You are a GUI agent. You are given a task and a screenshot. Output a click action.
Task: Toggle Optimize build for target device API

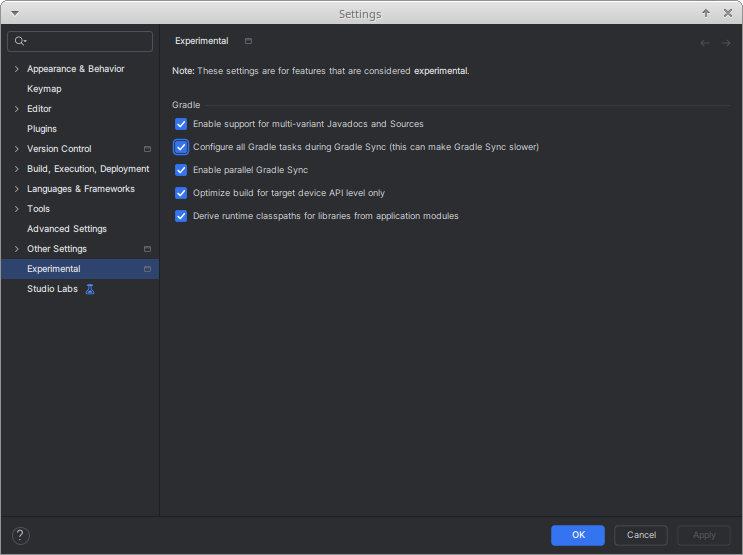[x=181, y=193]
